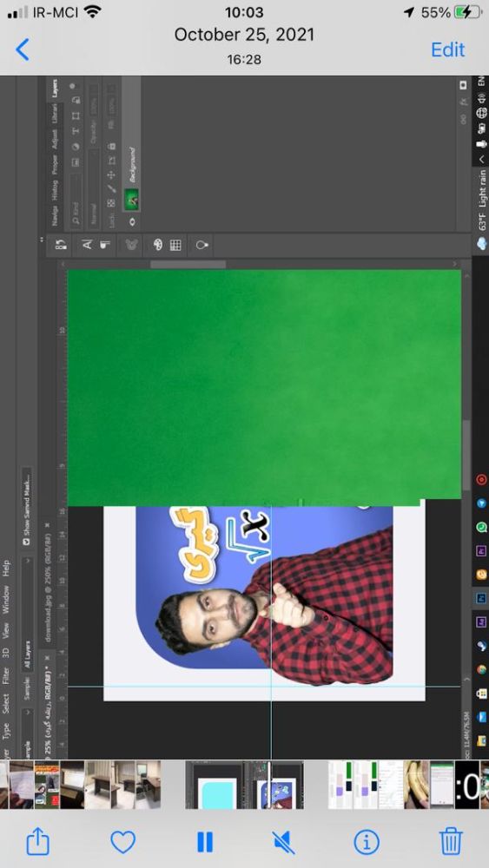The image size is (489, 868).
Task: Open the Swatches grid panel icon
Action: [x=175, y=245]
